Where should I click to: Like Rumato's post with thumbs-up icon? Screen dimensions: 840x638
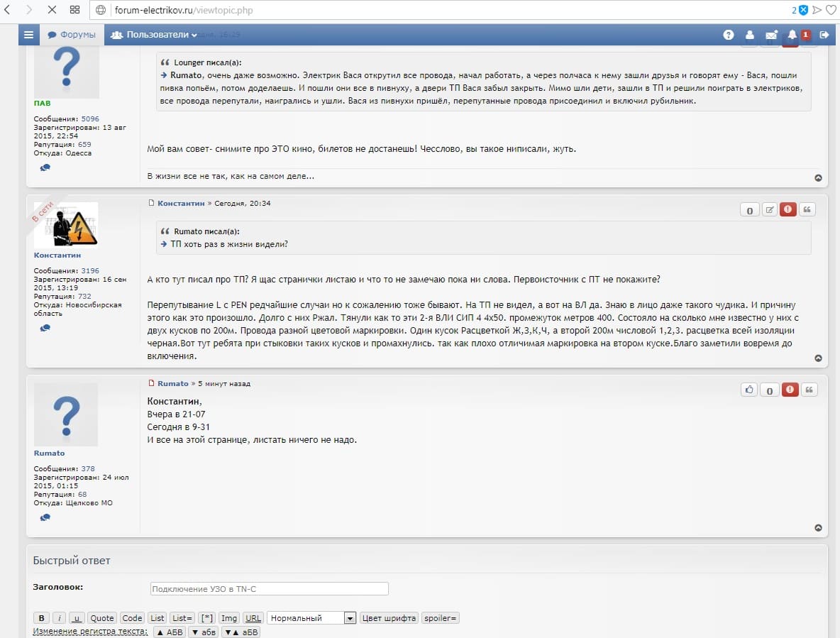point(749,390)
